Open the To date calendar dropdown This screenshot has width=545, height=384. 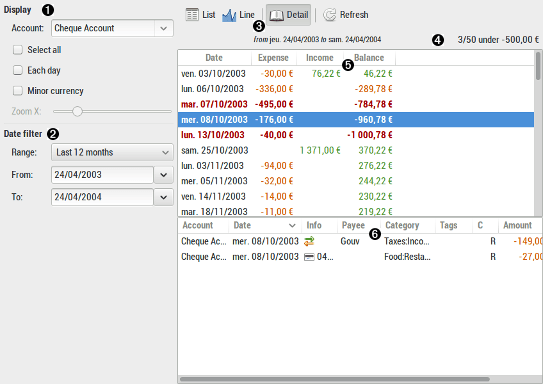[164, 197]
